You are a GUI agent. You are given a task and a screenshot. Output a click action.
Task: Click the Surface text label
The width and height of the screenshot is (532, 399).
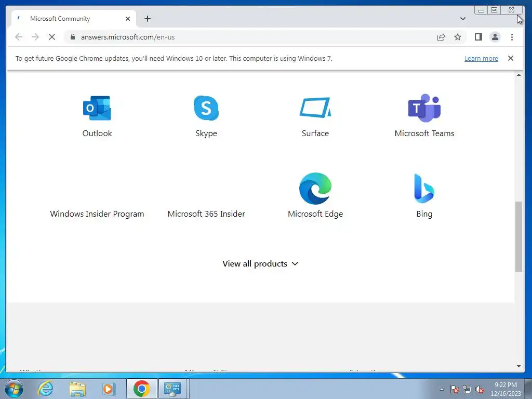pos(315,134)
